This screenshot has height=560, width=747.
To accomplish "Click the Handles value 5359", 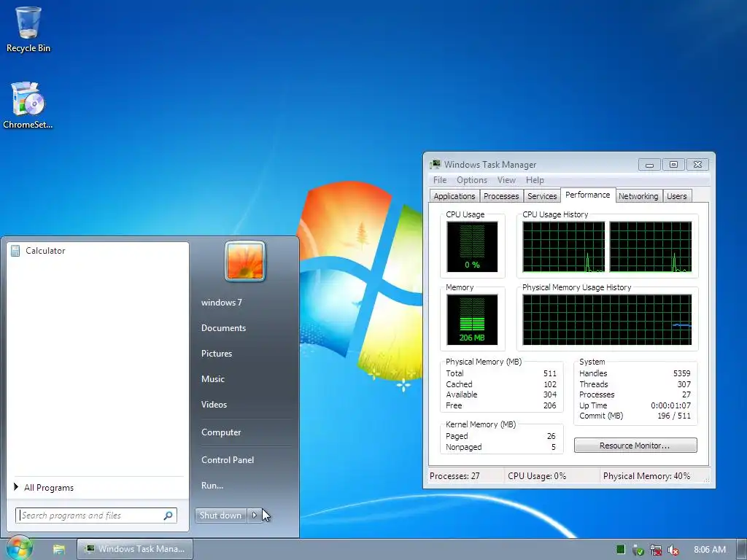I will (x=682, y=373).
